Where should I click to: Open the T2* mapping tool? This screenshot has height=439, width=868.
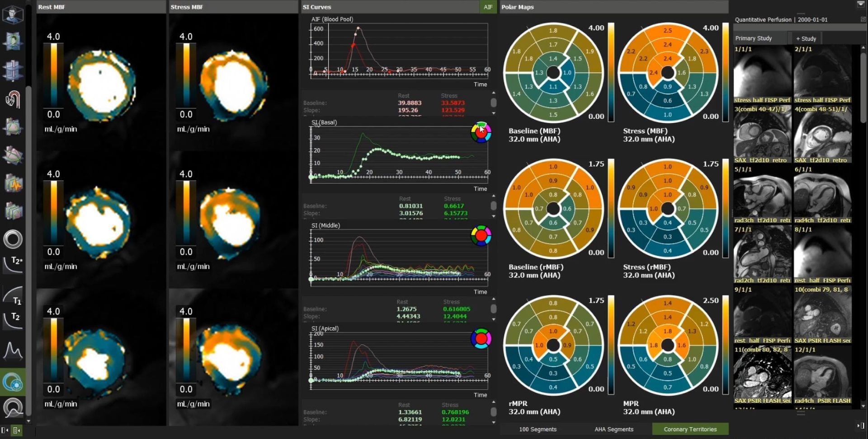click(x=13, y=265)
